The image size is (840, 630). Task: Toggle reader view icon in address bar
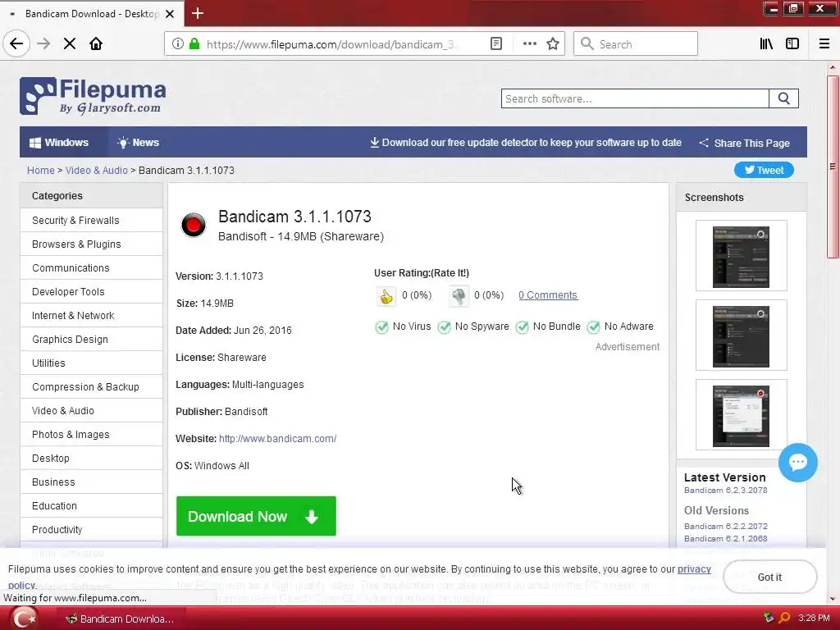point(496,44)
